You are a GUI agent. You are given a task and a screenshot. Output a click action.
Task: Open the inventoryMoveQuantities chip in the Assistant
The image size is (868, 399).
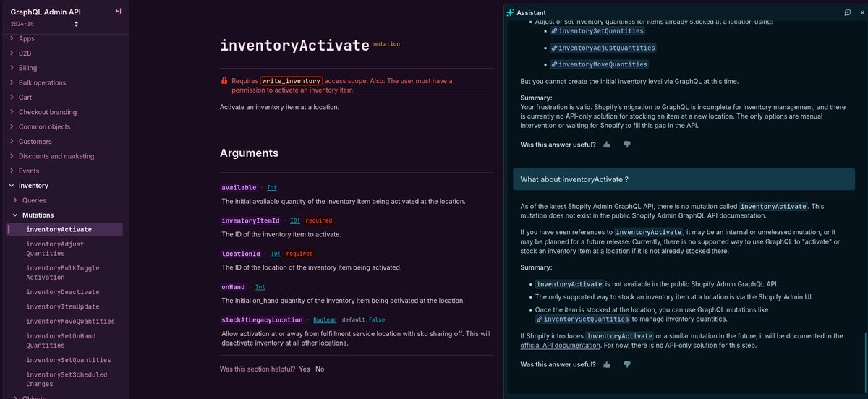coord(599,65)
